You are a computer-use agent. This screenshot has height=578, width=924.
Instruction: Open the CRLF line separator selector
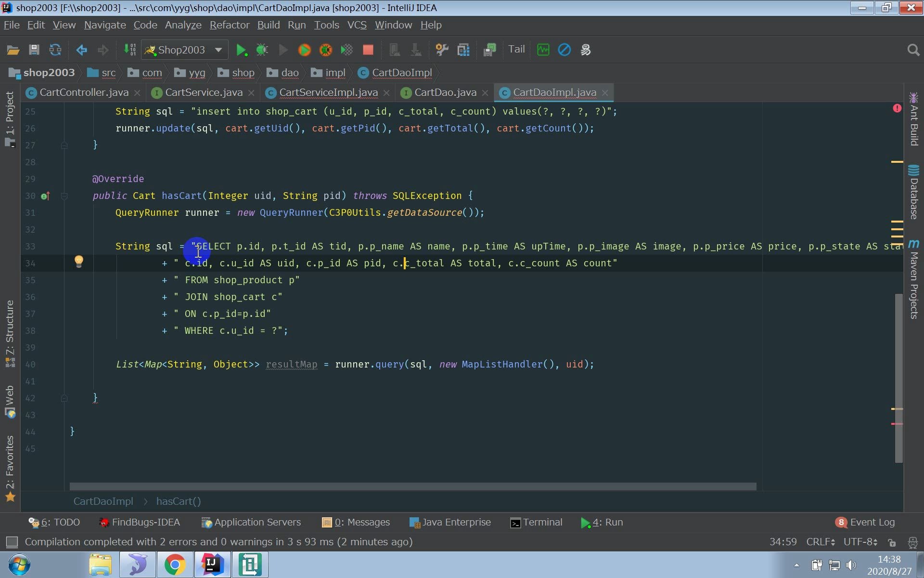pyautogui.click(x=821, y=542)
